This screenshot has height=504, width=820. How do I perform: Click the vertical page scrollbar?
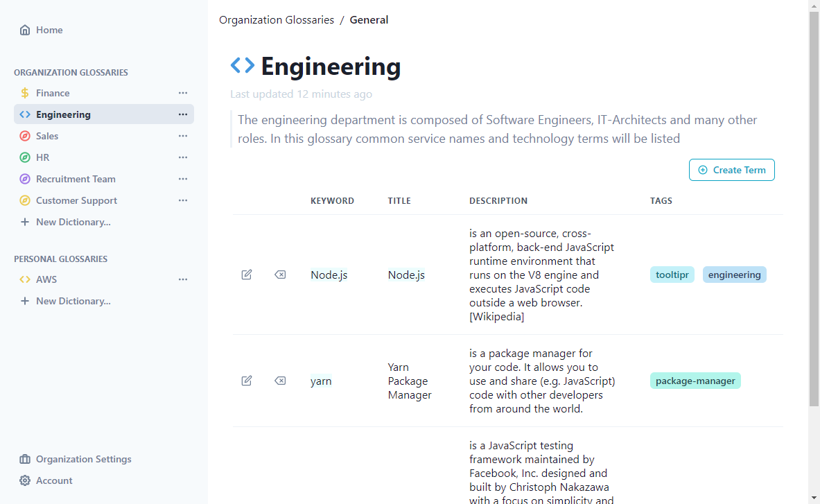point(814,208)
